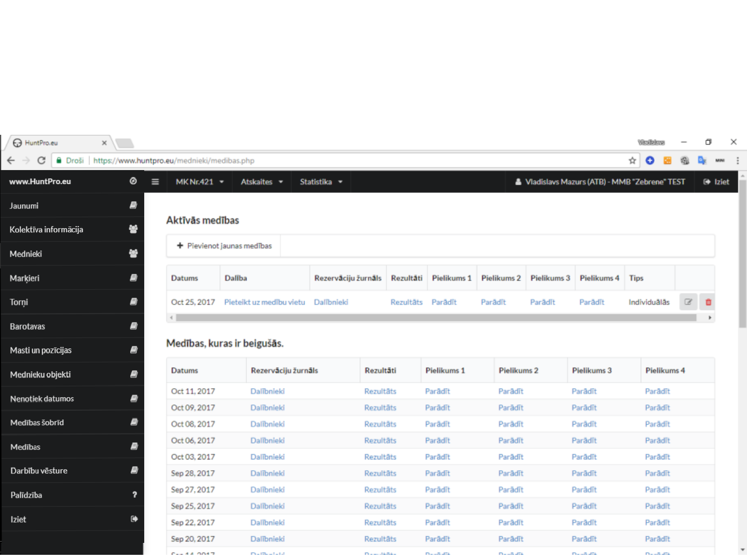Image resolution: width=747 pixels, height=560 pixels.
Task: Click the Chrome profile name Vladislavs
Action: click(652, 143)
